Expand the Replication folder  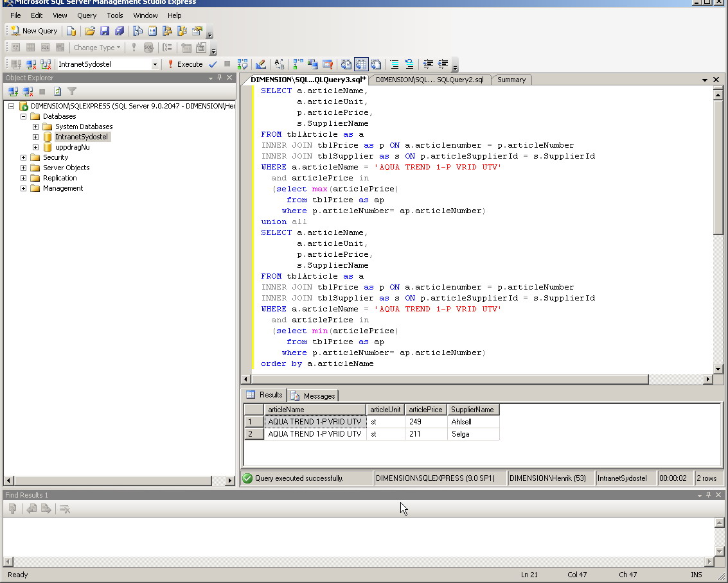tap(23, 178)
